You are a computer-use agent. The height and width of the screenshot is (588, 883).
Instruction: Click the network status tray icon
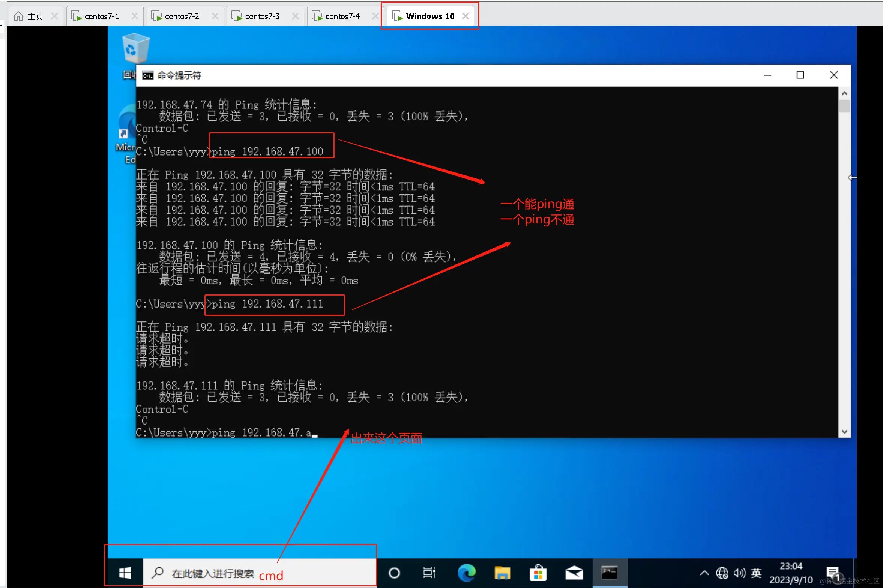click(x=722, y=573)
